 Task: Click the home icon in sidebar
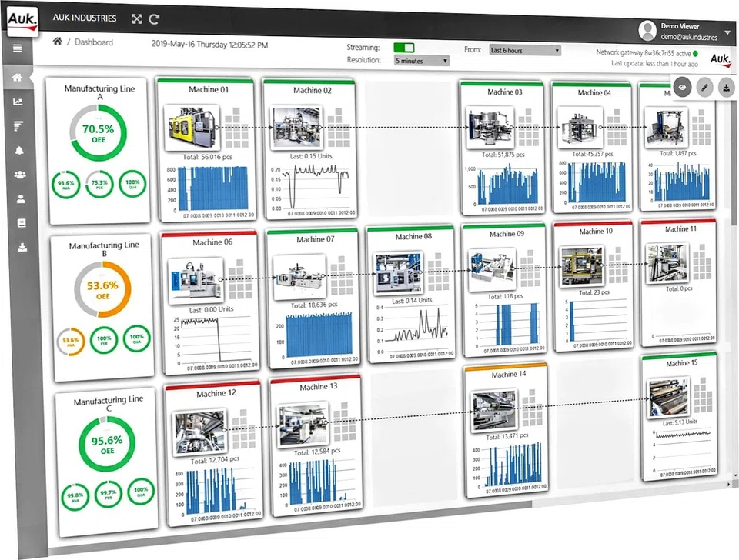point(18,78)
